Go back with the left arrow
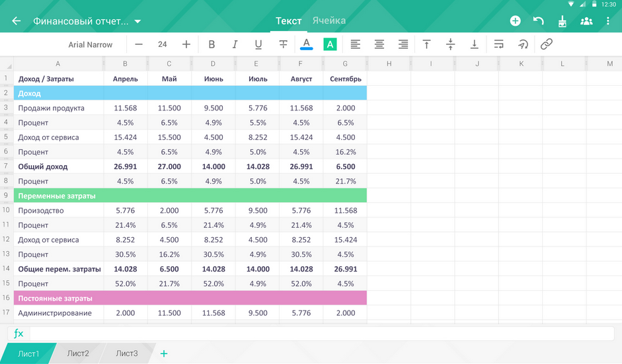The width and height of the screenshot is (622, 364). point(17,21)
